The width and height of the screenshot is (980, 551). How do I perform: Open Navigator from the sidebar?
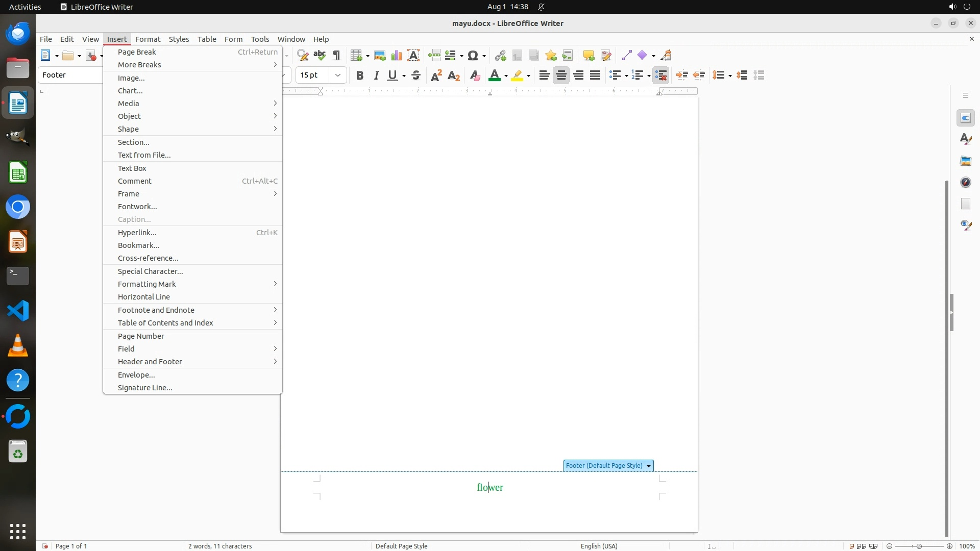(x=966, y=182)
